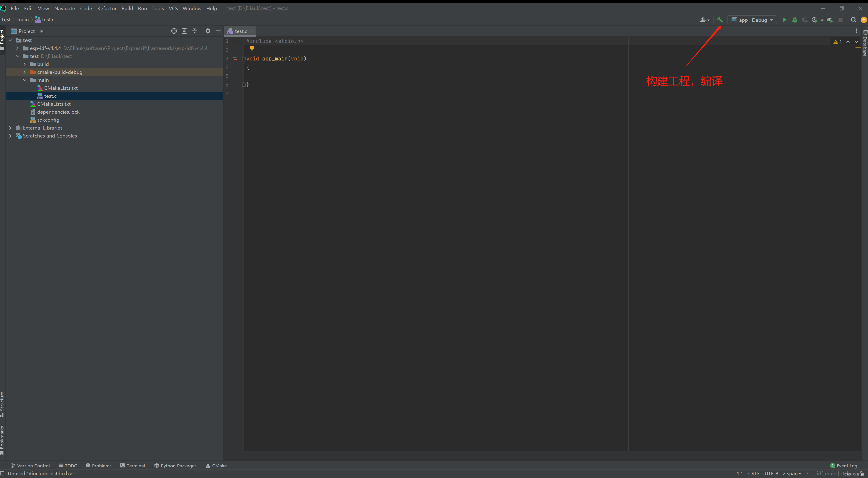Image resolution: width=868 pixels, height=478 pixels.
Task: Hide the Project panel with minus icon
Action: tap(218, 31)
